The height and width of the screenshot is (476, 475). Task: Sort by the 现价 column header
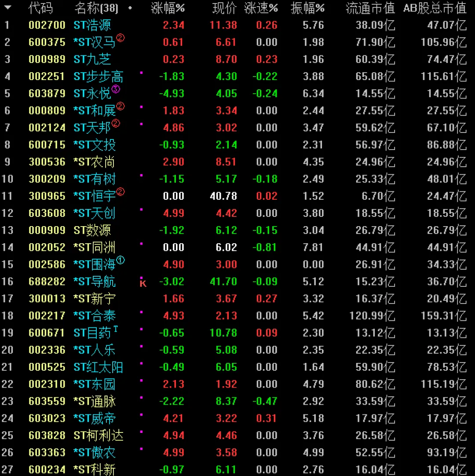[224, 8]
